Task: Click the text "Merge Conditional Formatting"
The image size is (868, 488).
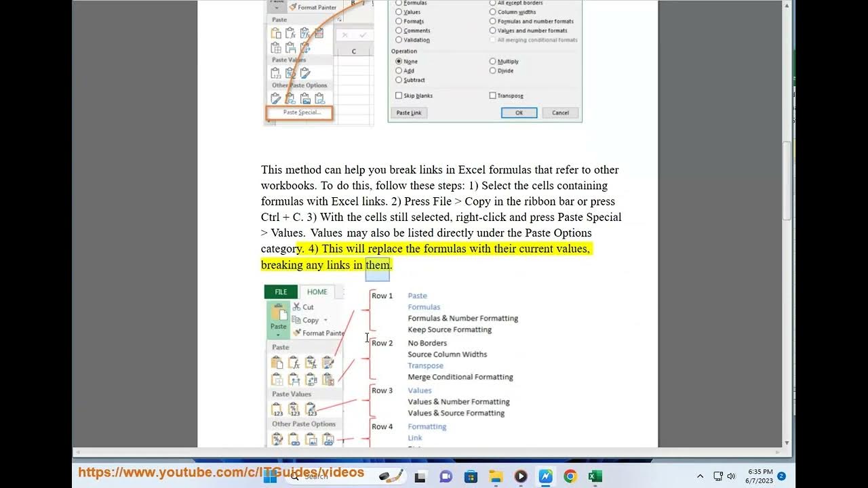Action: click(460, 378)
